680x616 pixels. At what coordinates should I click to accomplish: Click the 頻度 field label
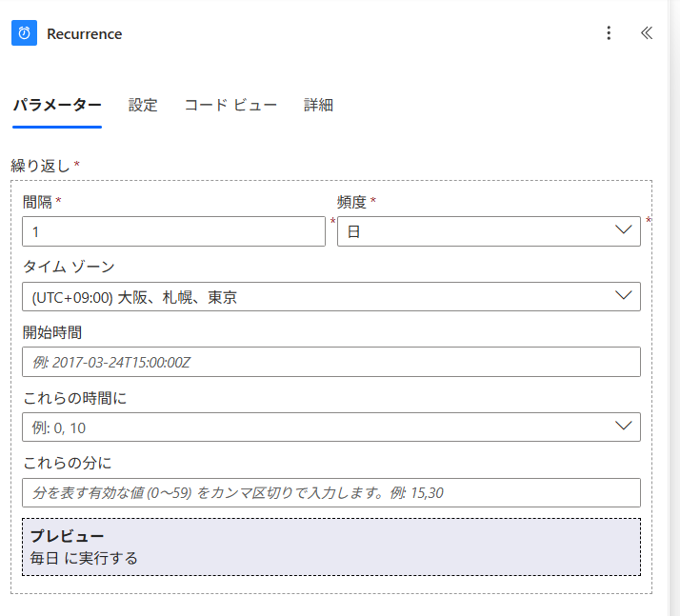[351, 202]
